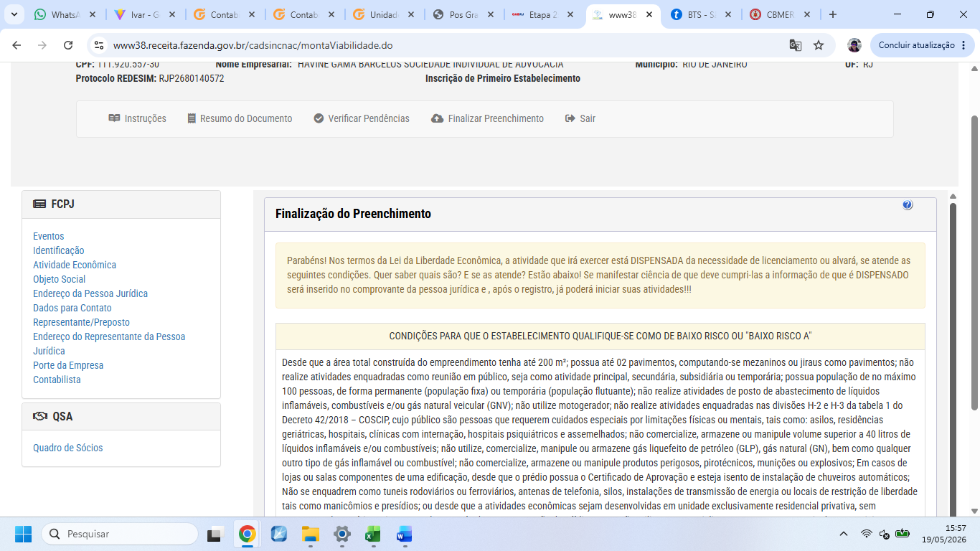Click the FCPJ panel header icon
The width and height of the screenshot is (980, 551).
coord(39,204)
